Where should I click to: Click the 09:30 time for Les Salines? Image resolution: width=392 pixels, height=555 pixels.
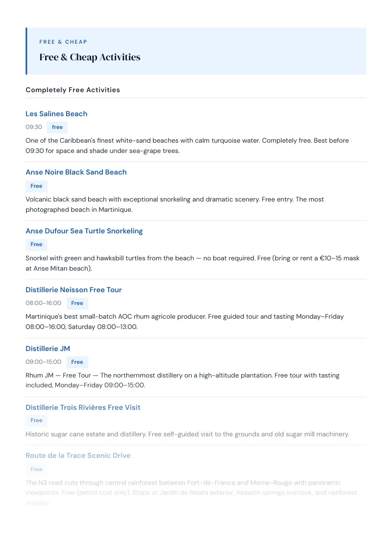[34, 126]
